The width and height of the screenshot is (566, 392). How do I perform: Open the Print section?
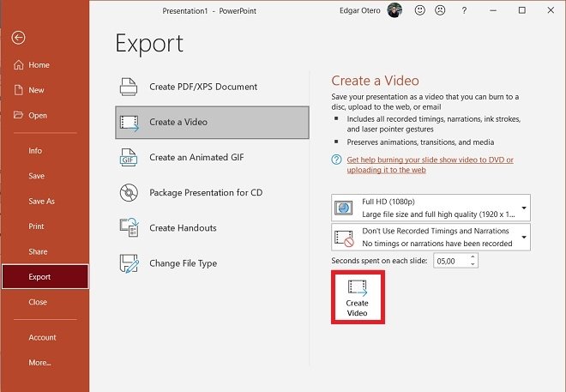click(x=45, y=226)
